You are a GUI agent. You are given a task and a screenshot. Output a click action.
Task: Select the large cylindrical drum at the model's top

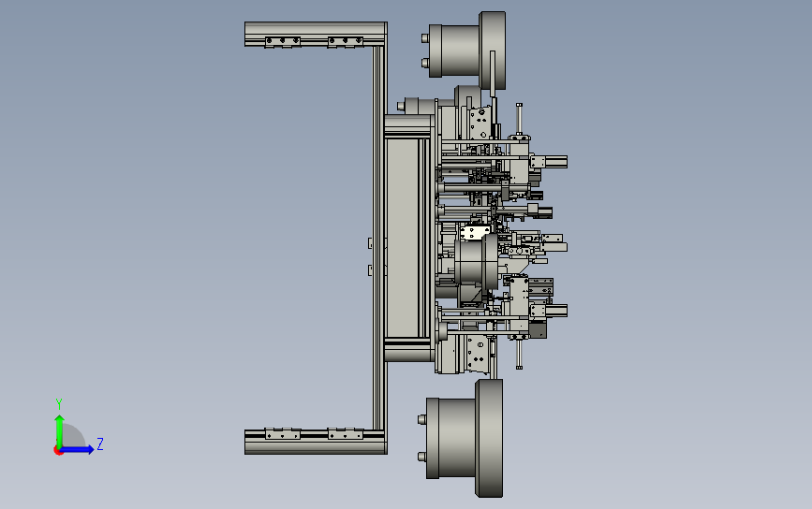point(465,51)
